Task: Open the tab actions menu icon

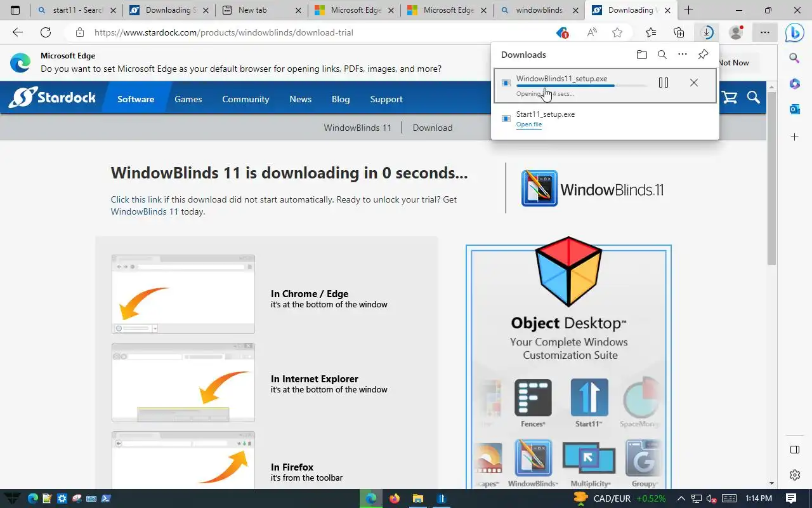Action: [x=15, y=10]
